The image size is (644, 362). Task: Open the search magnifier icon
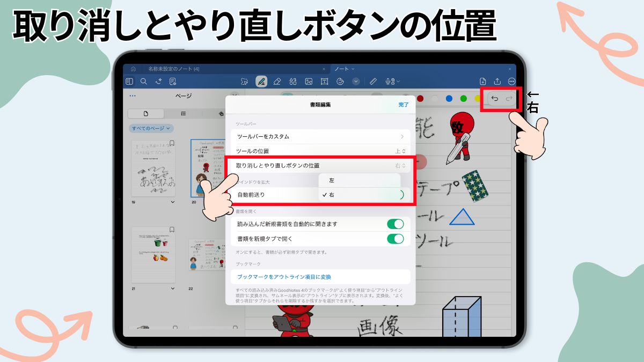point(144,82)
